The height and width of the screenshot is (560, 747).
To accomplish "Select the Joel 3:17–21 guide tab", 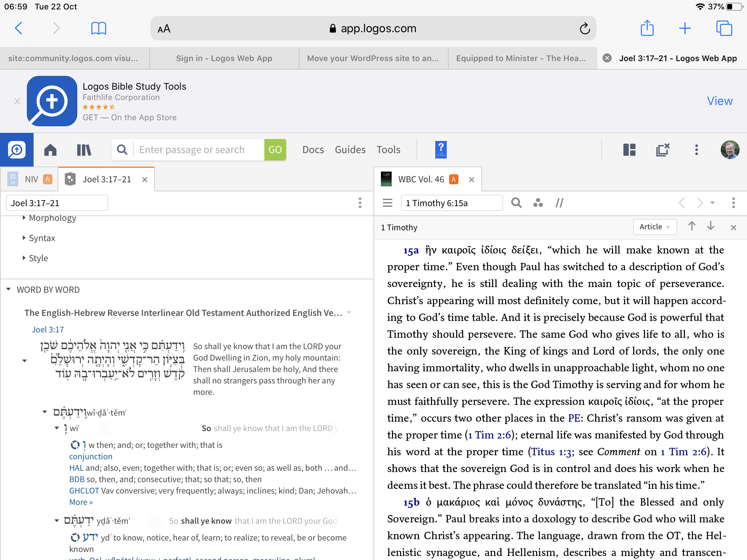I will (106, 179).
